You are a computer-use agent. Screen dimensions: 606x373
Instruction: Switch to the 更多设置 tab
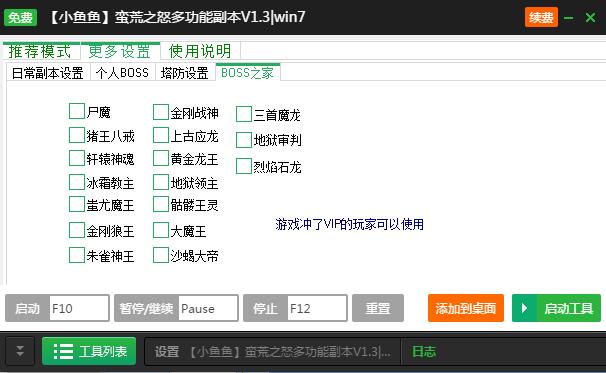pos(119,51)
